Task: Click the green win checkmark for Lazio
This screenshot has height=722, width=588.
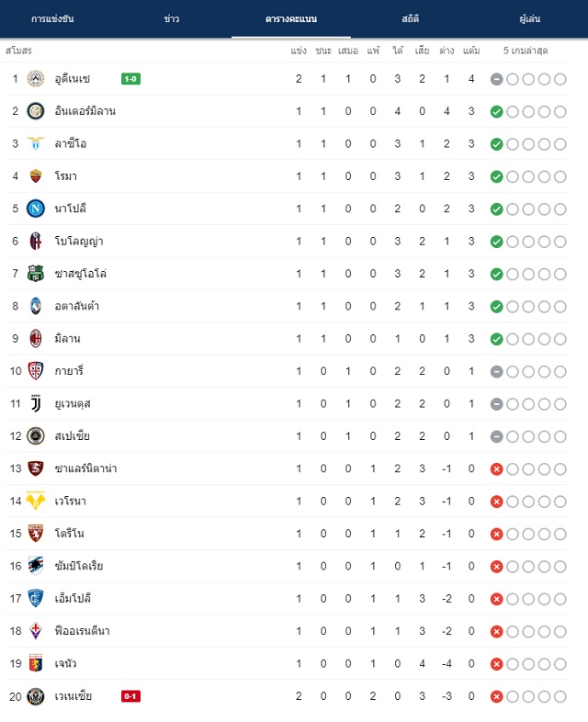Action: pos(496,144)
